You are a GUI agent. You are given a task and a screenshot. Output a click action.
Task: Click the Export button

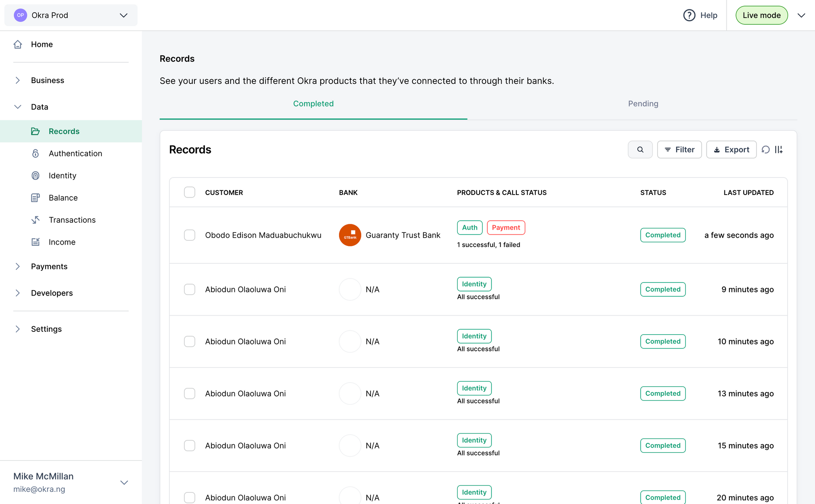731,149
